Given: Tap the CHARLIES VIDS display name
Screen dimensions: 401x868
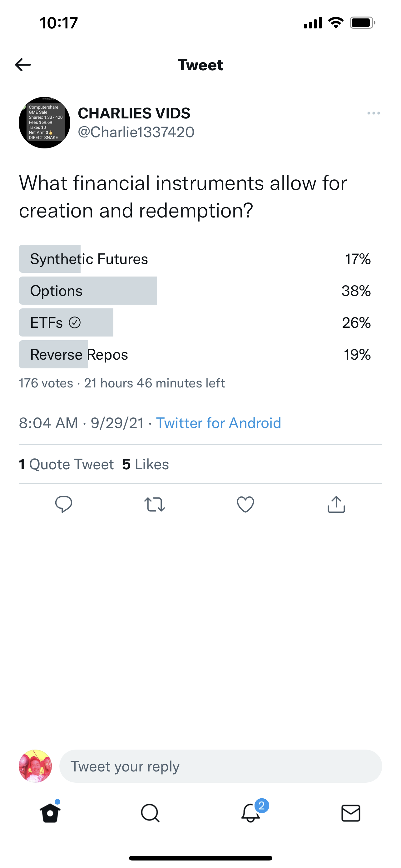Looking at the screenshot, I should coord(134,113).
